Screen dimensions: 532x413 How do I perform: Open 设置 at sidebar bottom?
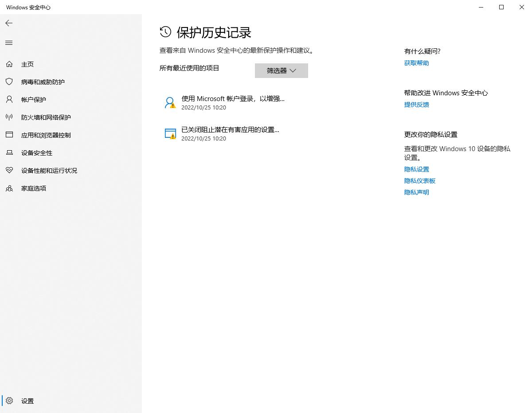tap(27, 401)
